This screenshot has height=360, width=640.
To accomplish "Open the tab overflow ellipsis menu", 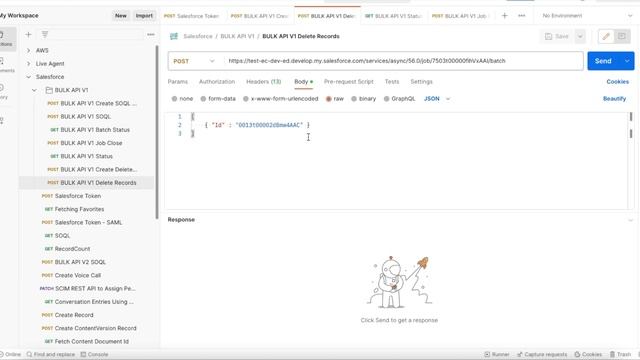I will (522, 16).
